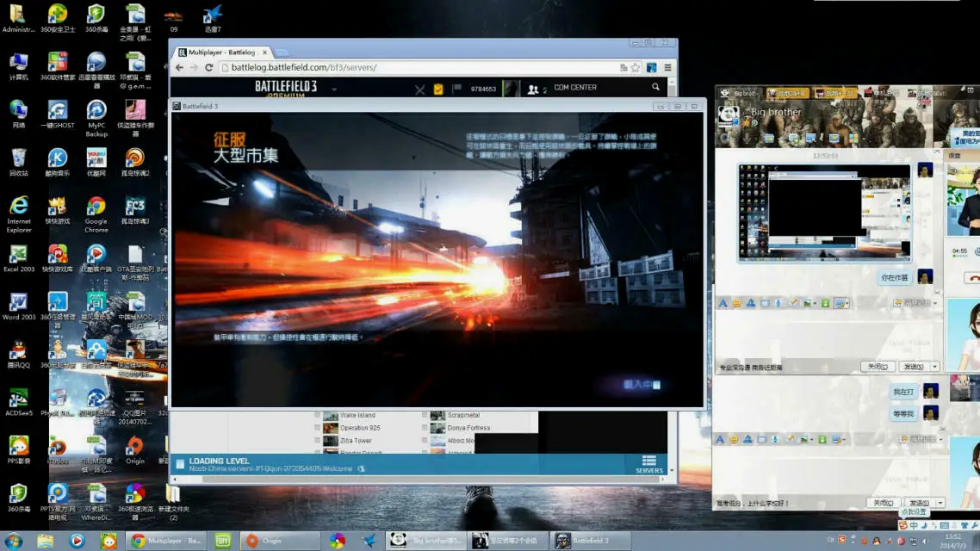Tick the Wake Island map checkbox

pyautogui.click(x=317, y=415)
